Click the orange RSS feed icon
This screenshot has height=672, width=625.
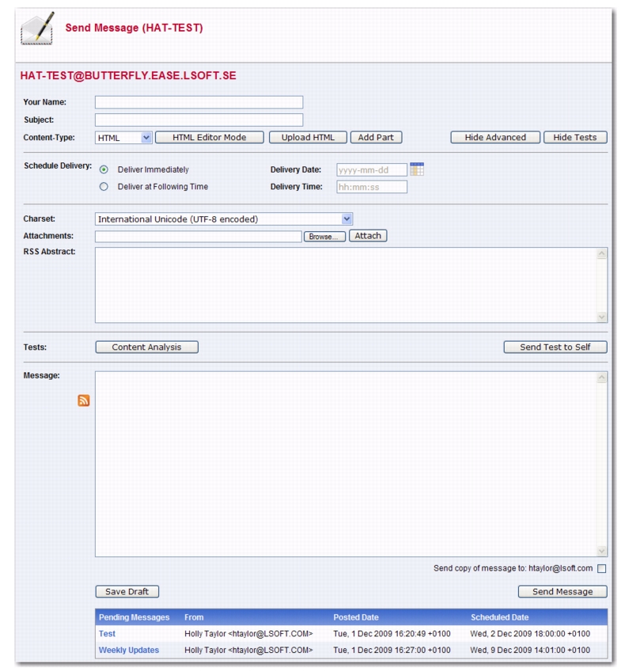pyautogui.click(x=84, y=401)
